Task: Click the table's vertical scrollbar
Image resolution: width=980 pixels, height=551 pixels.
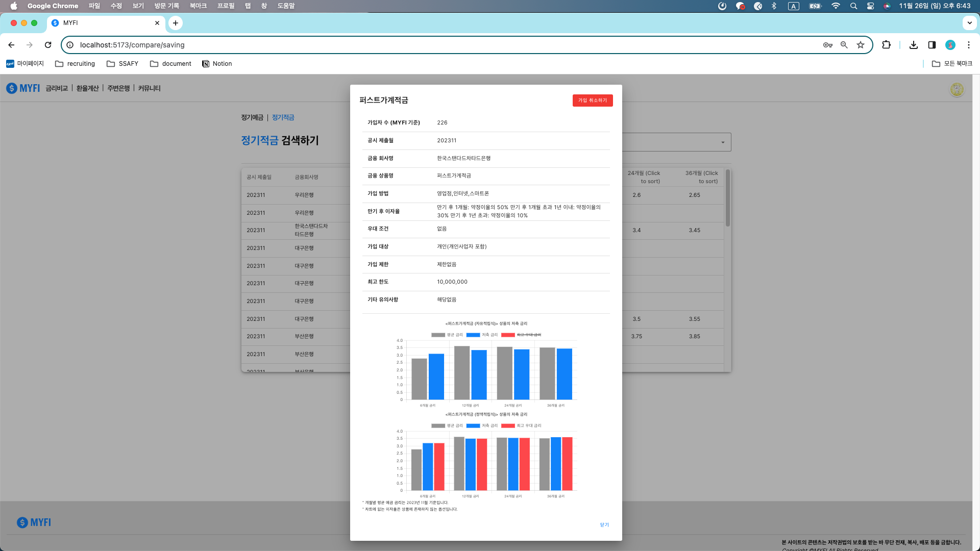Action: [x=727, y=199]
